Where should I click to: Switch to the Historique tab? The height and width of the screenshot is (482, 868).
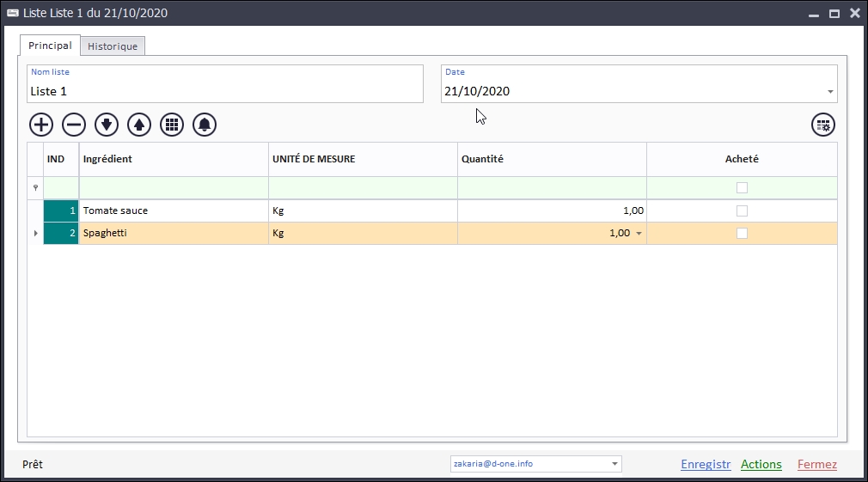point(113,46)
